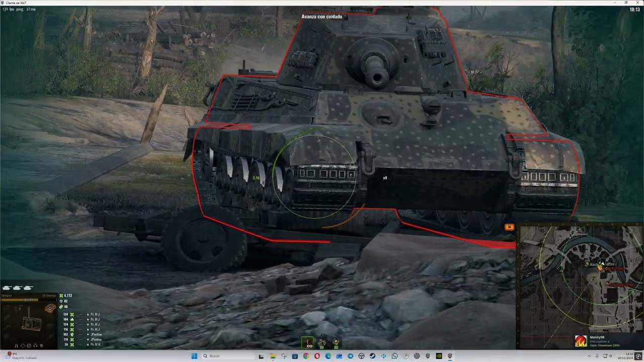This screenshot has height=362, width=644.
Task: Click the x8 zoom indicator
Action: pos(385,178)
